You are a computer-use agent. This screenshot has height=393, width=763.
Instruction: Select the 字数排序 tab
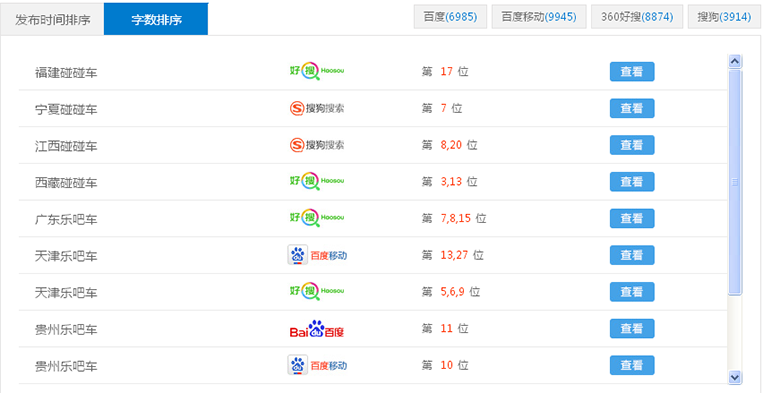coord(156,20)
